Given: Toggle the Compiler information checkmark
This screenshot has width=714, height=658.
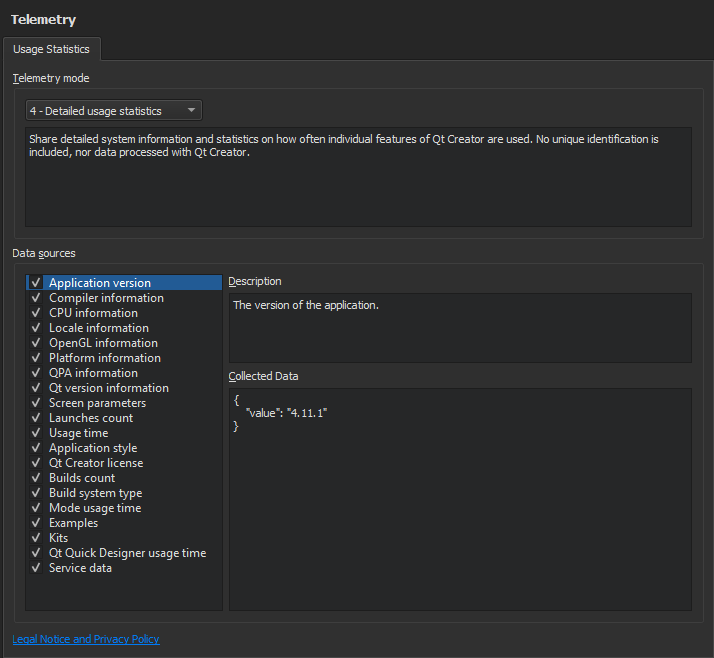Looking at the screenshot, I should tap(35, 298).
